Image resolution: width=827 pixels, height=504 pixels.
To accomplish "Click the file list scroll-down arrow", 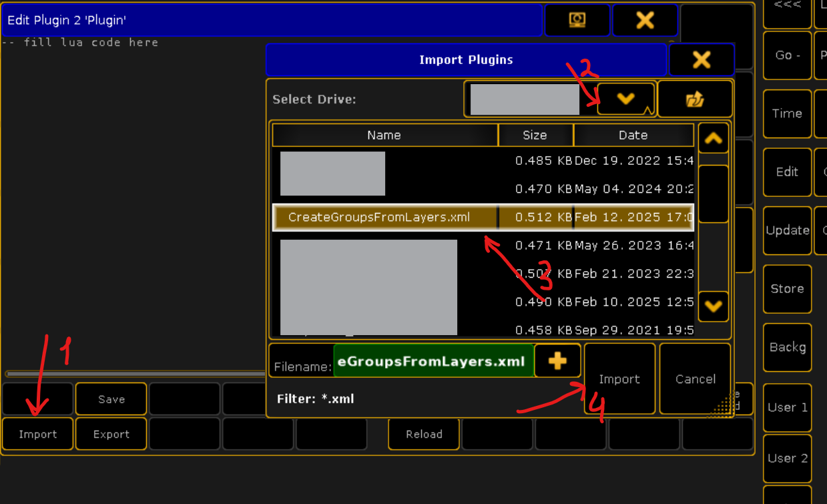I will (x=713, y=306).
